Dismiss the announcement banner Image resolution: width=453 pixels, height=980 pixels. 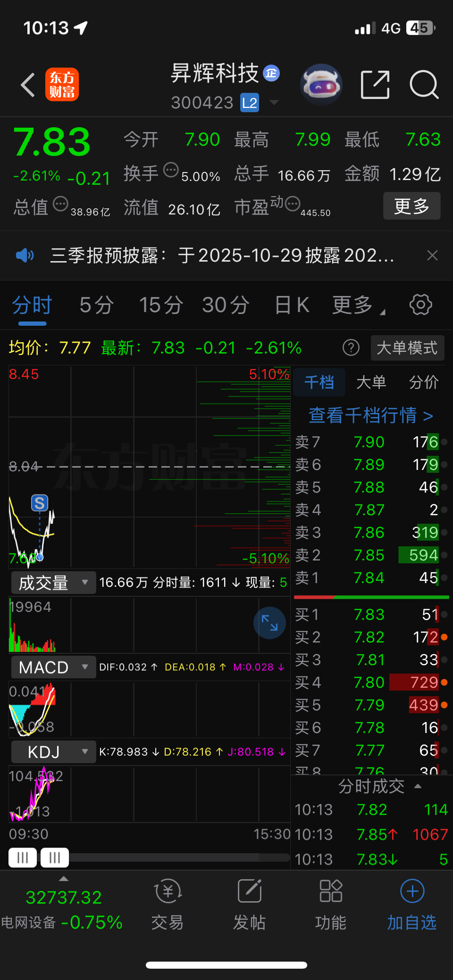432,255
